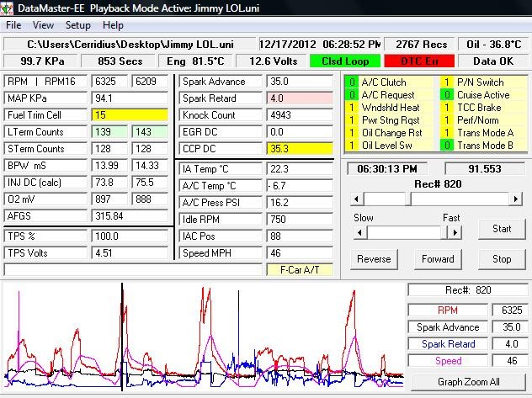Viewport: 532px width, 398px height.
Task: Click the Graph Zoom All button
Action: 468,382
